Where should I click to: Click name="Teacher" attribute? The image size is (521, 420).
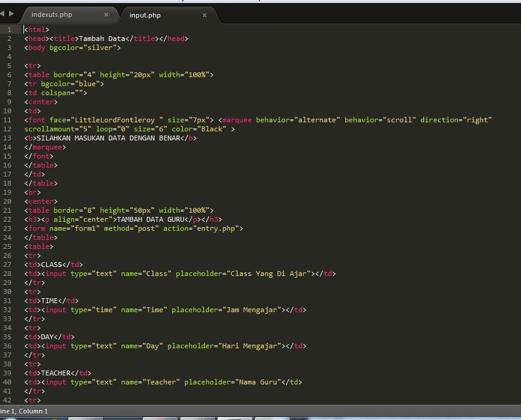(150, 382)
